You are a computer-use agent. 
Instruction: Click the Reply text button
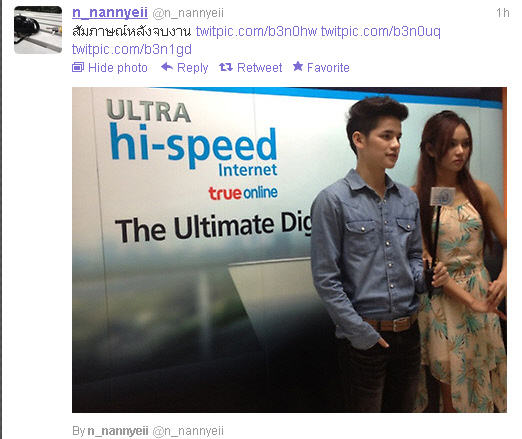(193, 68)
